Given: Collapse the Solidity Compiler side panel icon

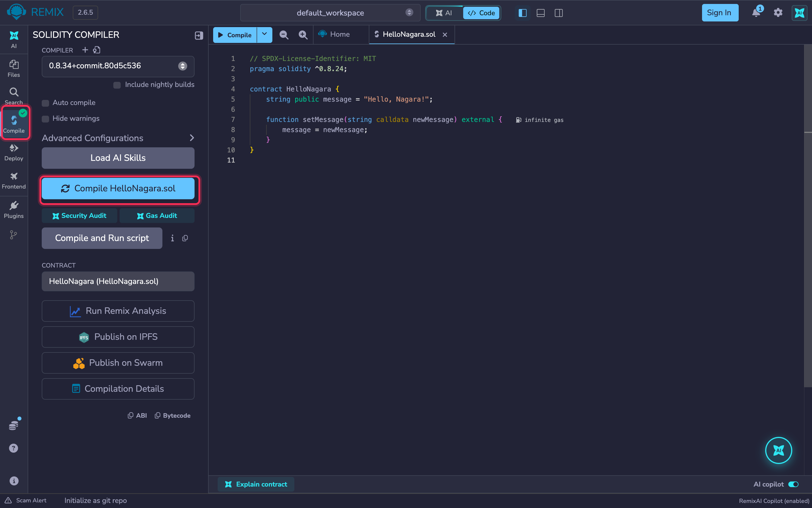Looking at the screenshot, I should tap(199, 35).
